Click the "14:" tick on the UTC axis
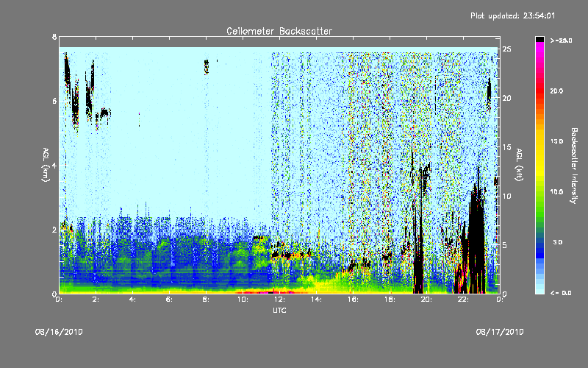 316,300
